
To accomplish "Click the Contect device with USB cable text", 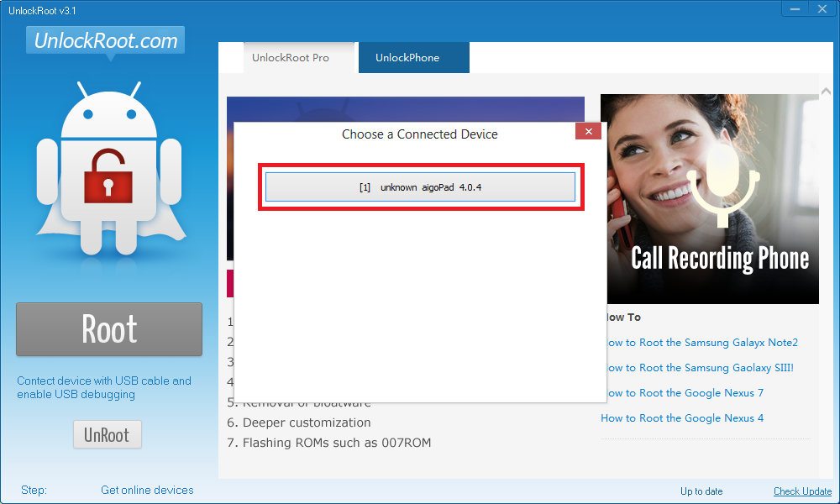I will [x=104, y=387].
